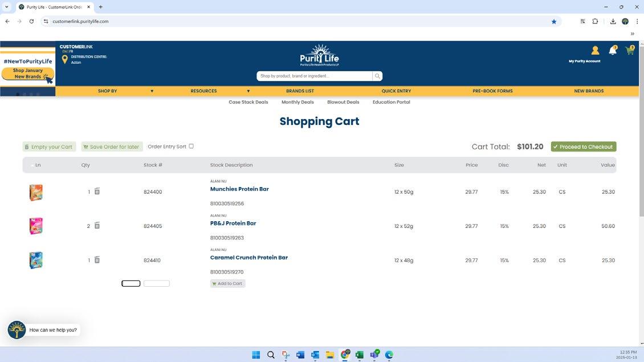Viewport: 644px width, 362px height.
Task: Go to Case Stack Deals
Action: point(248,102)
